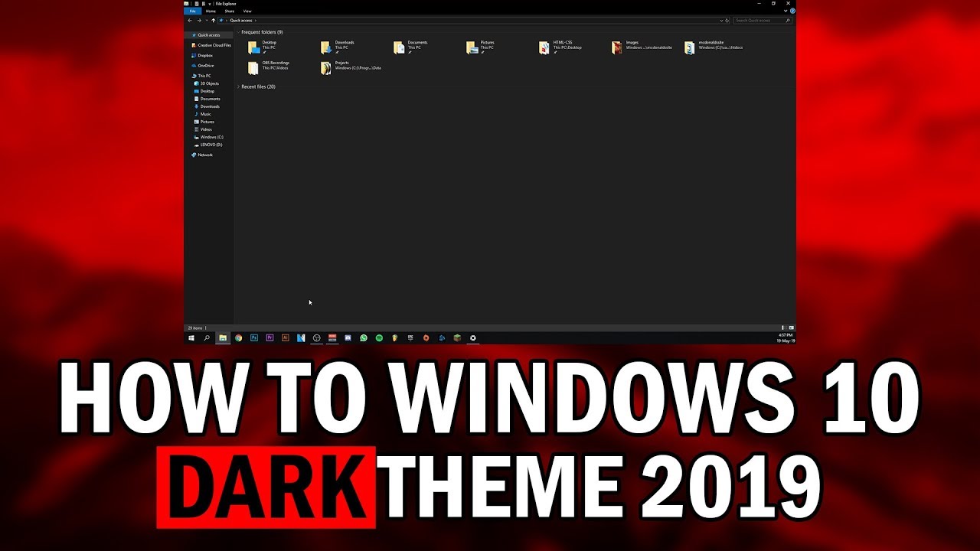Refresh the Quick access view

coord(727,21)
